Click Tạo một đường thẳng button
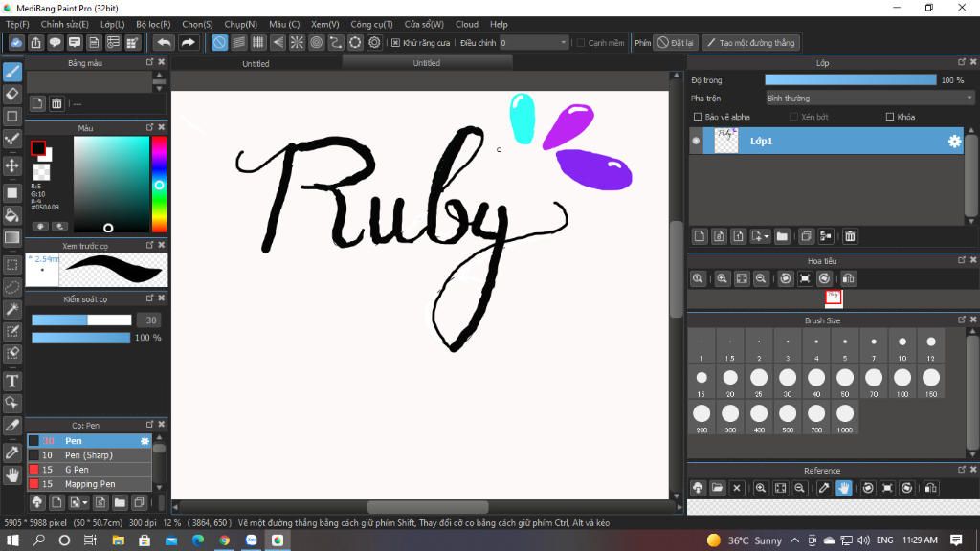The width and height of the screenshot is (980, 551). tap(750, 42)
